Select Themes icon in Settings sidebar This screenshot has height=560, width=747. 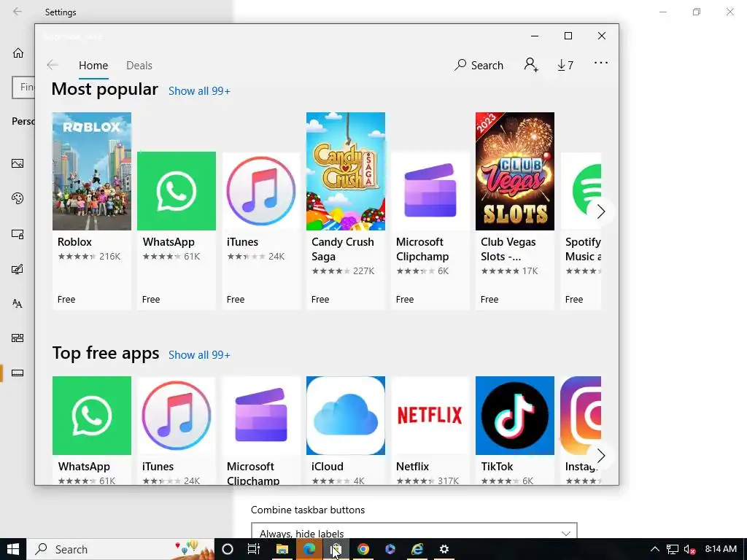[18, 269]
